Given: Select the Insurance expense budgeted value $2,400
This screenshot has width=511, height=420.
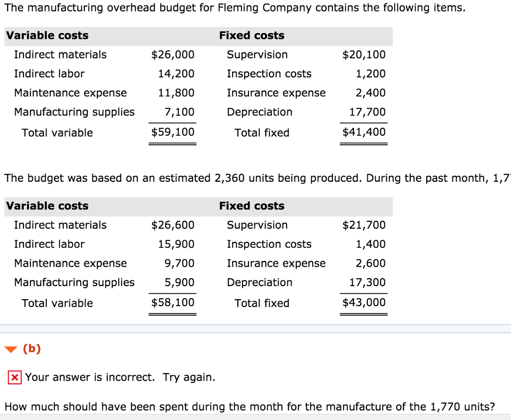Looking at the screenshot, I should (372, 93).
